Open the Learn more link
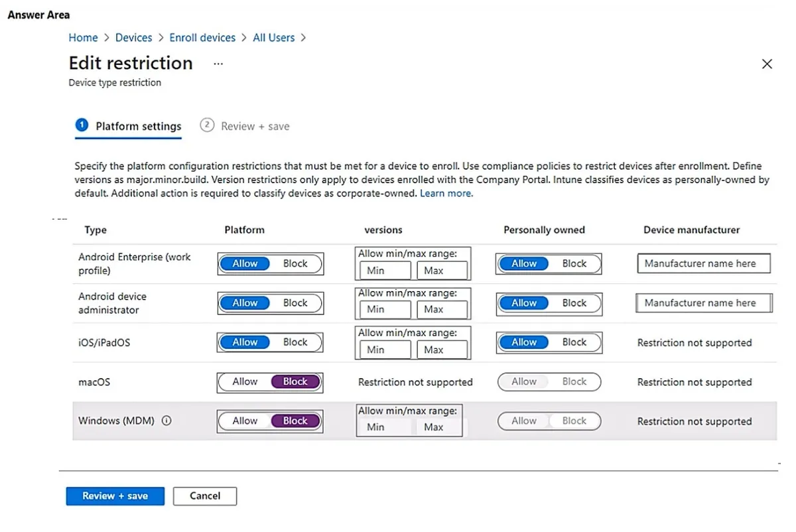This screenshot has width=796, height=532. coord(446,194)
